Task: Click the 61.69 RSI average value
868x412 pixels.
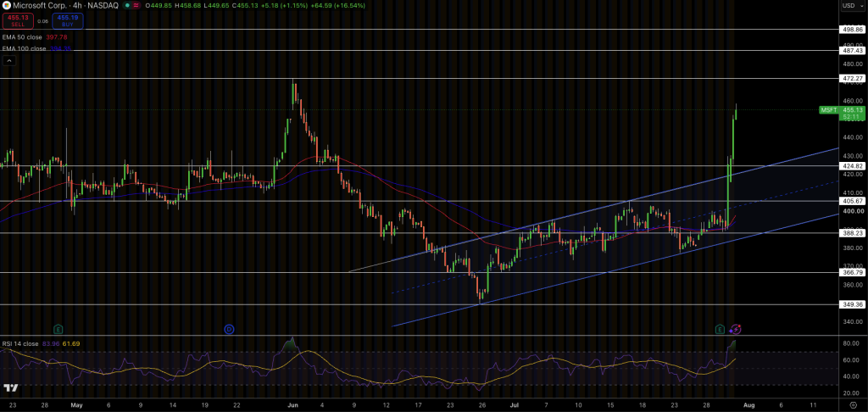Action: [70, 344]
